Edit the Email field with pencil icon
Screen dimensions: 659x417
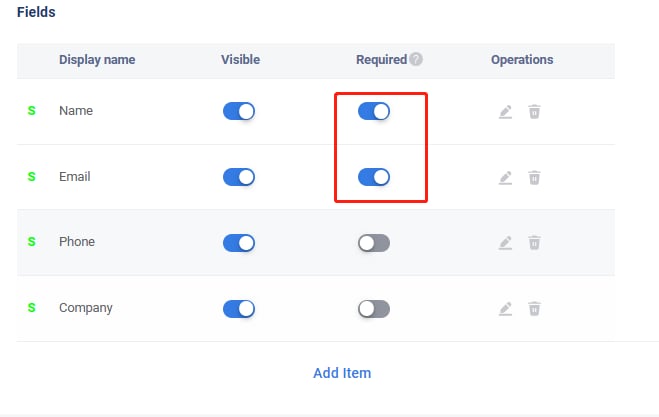point(505,178)
